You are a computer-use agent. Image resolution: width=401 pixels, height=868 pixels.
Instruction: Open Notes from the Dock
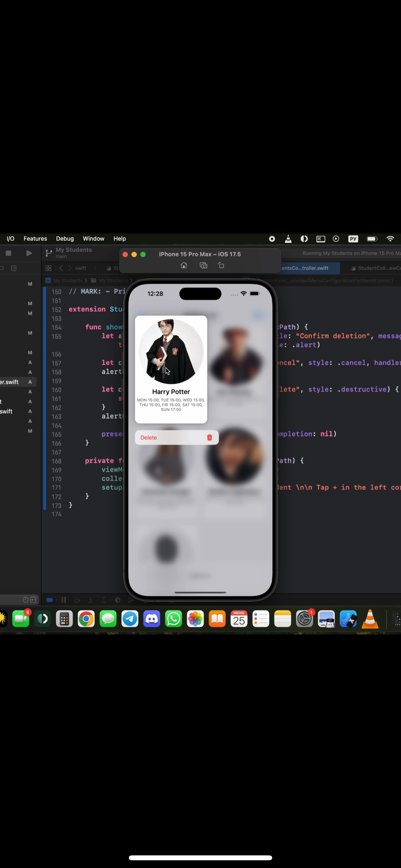click(x=283, y=619)
